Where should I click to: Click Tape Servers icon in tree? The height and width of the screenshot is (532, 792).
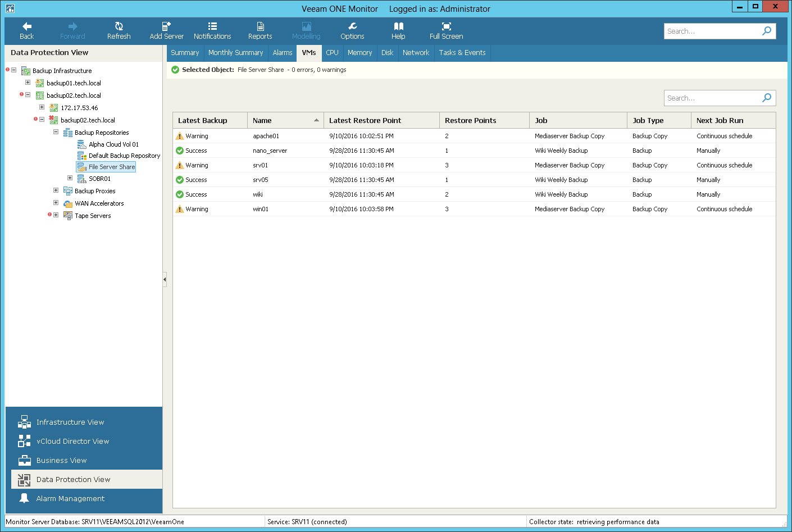[67, 216]
